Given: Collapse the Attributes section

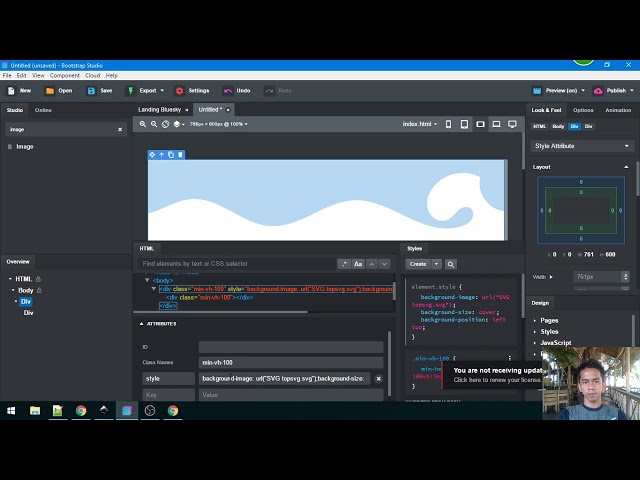Looking at the screenshot, I should (x=142, y=324).
